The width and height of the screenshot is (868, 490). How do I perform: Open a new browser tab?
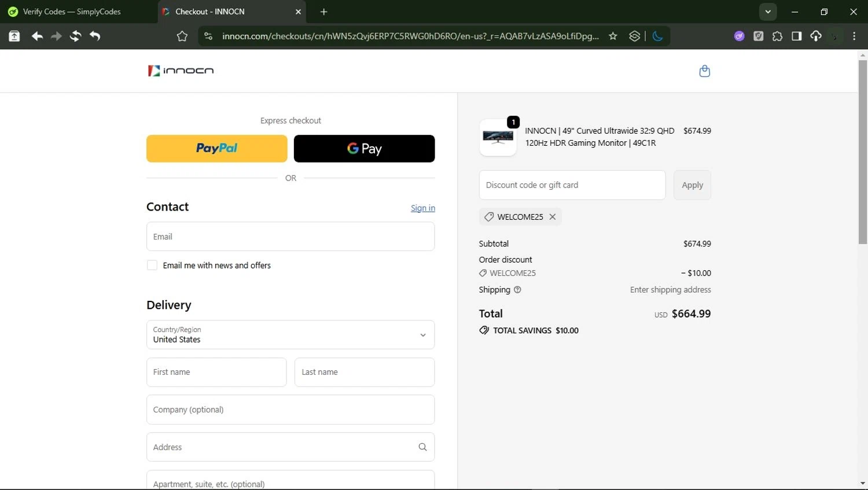tap(324, 12)
